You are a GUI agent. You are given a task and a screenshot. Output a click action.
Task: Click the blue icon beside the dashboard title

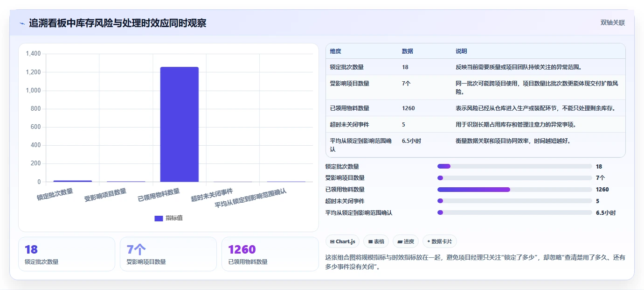[x=22, y=23]
